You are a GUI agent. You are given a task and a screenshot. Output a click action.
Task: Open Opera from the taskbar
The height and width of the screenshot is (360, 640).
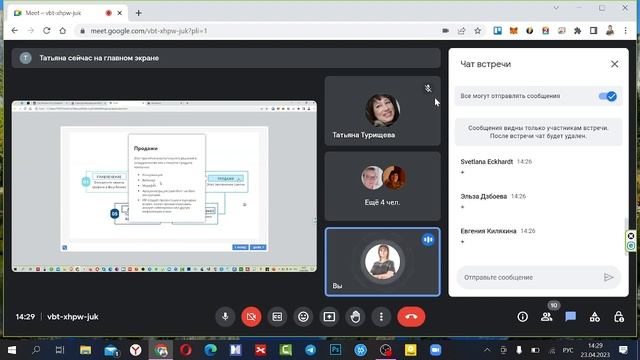coord(186,350)
